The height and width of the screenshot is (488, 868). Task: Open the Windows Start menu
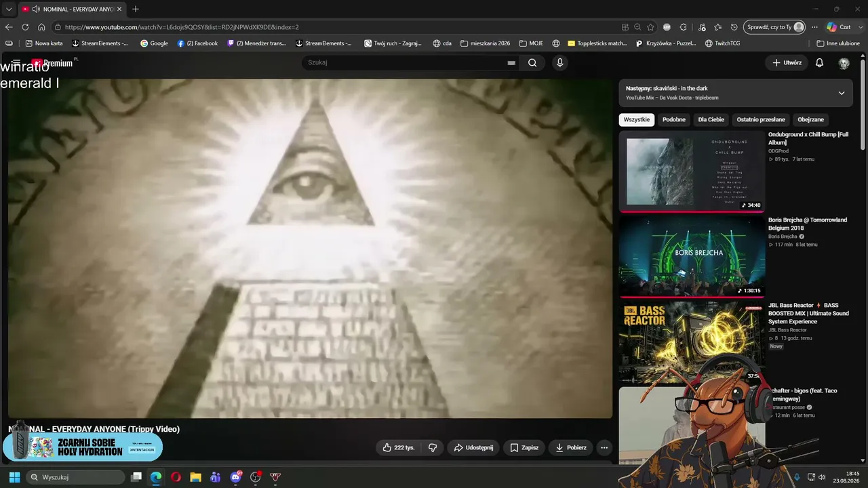(x=14, y=477)
